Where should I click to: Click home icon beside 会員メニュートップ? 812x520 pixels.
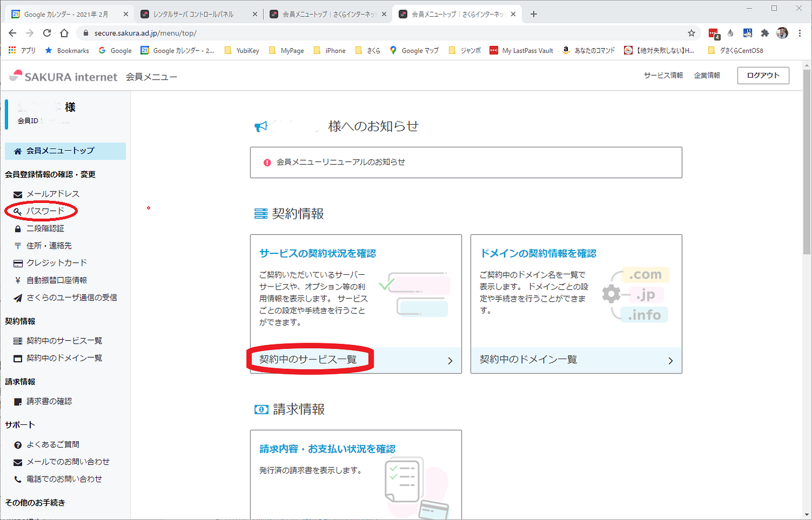(18, 151)
